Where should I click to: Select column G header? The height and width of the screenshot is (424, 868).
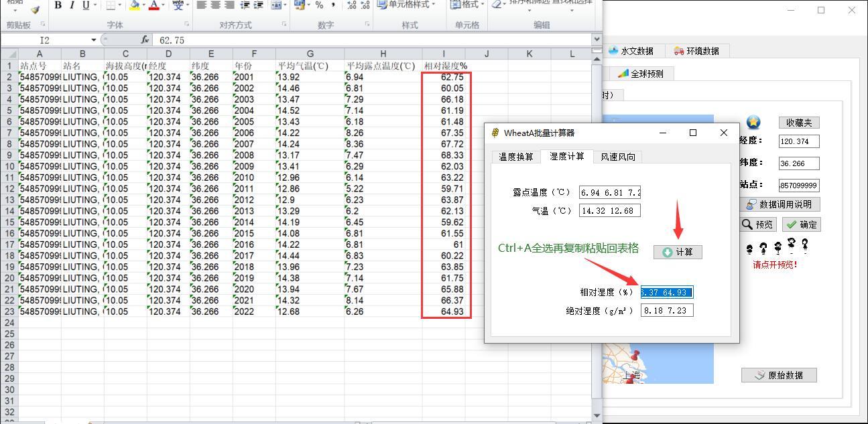tap(310, 54)
